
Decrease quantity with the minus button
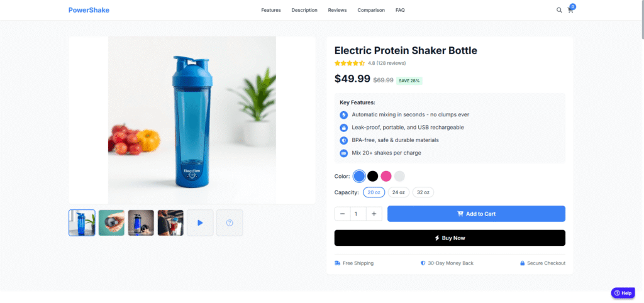343,214
